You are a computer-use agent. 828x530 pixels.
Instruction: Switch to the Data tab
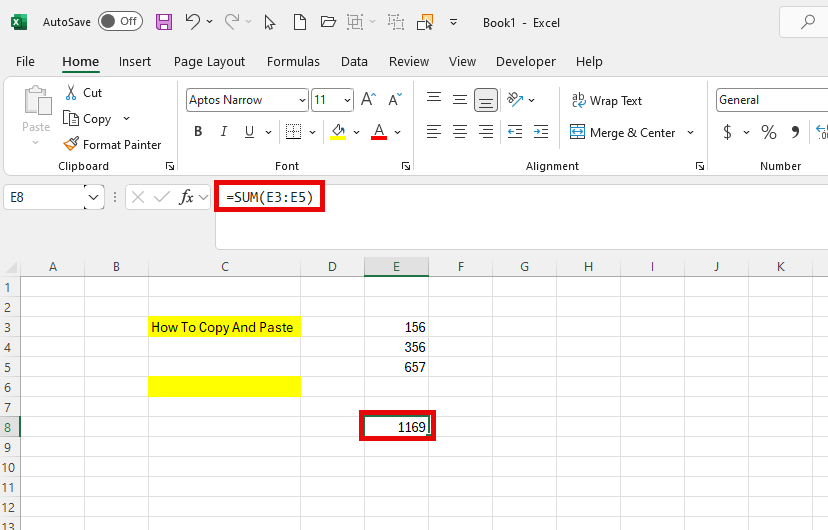354,62
